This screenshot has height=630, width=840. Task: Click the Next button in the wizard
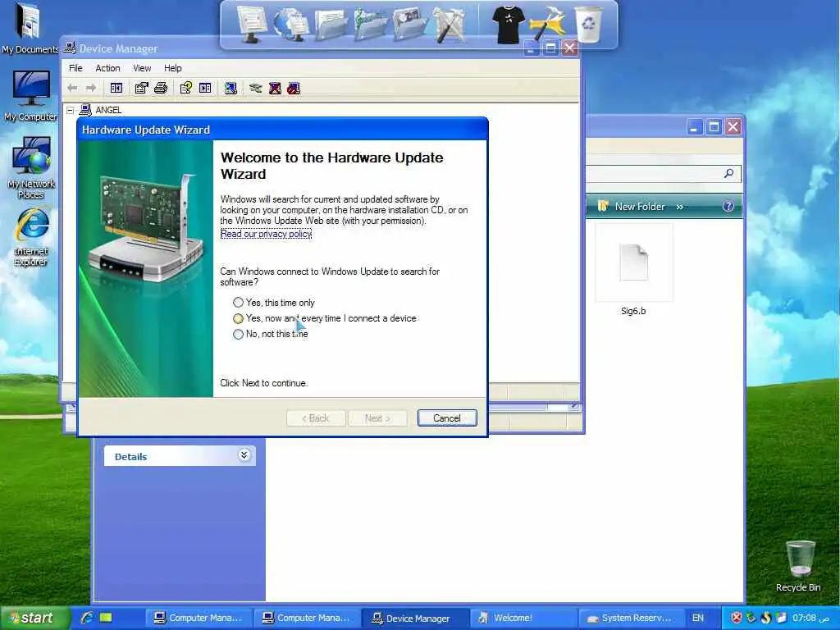pyautogui.click(x=377, y=418)
